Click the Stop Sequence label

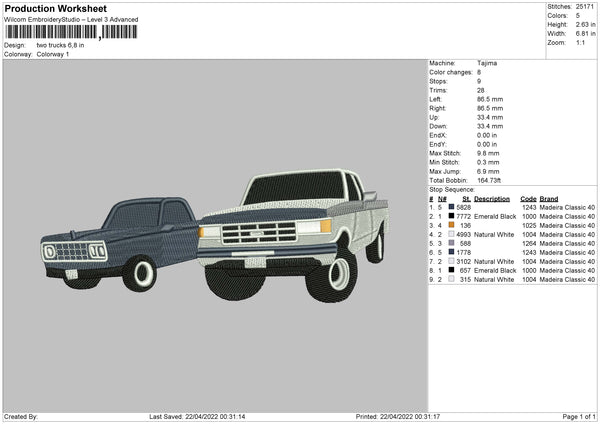pos(452,188)
